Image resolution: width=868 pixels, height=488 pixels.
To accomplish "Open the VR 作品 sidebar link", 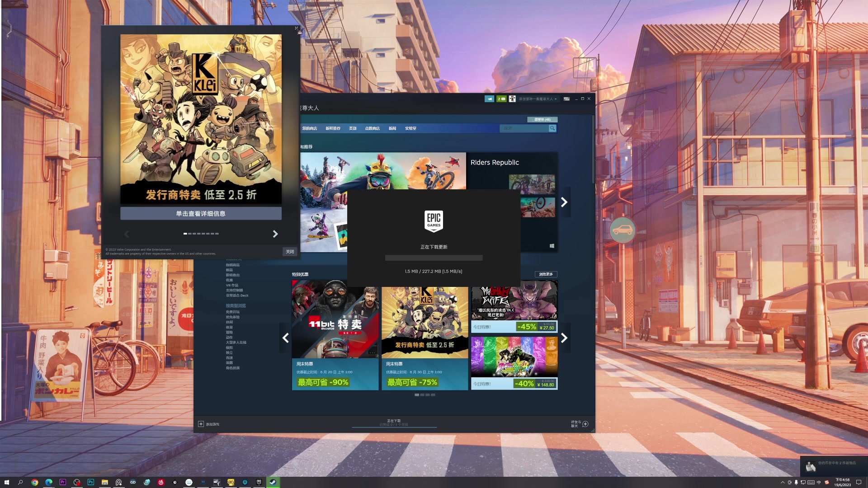I will (x=232, y=286).
